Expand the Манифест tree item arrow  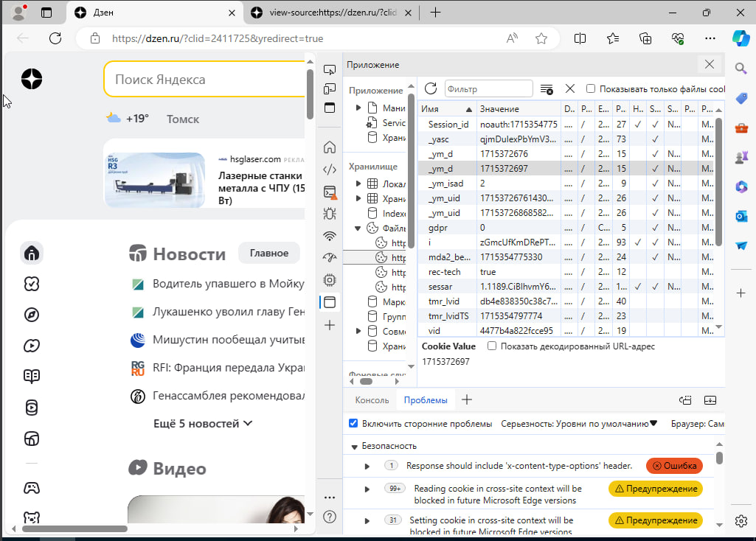coord(358,108)
